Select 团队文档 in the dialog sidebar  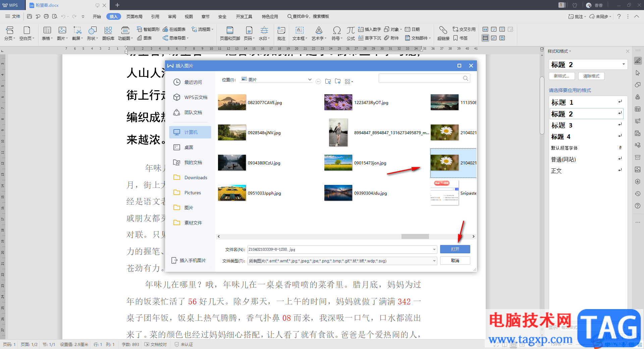(x=190, y=112)
